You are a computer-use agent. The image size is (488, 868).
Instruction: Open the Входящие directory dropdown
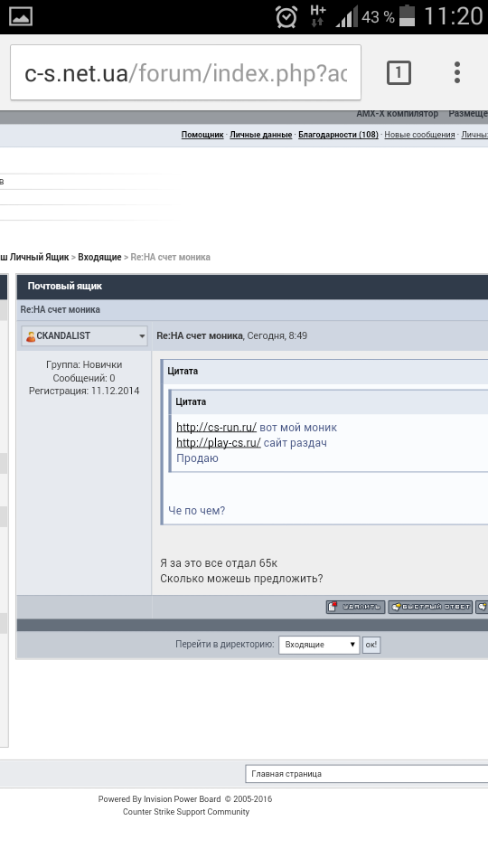[x=319, y=645]
